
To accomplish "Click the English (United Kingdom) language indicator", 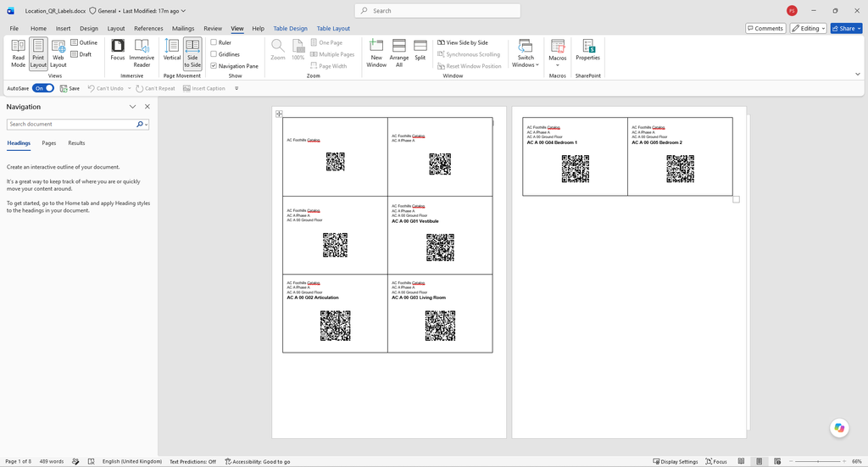I will pyautogui.click(x=132, y=461).
